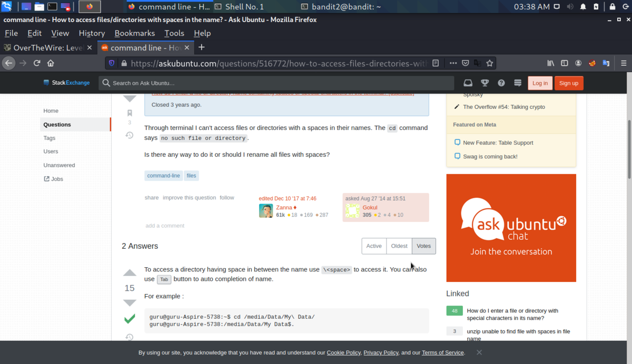Open the Ask Ubuntu chat banner
632x364 pixels.
tap(511, 228)
